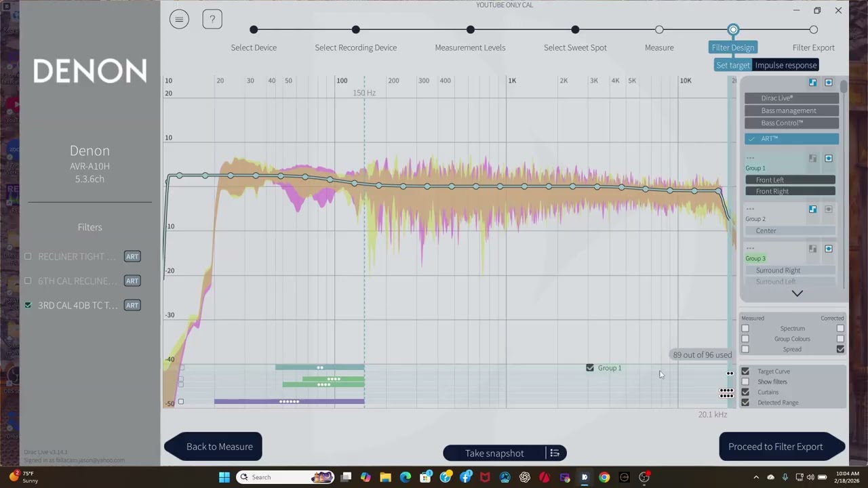Viewport: 868px width, 488px height.
Task: Enable Measured Spectrum checkbox
Action: [x=745, y=328]
